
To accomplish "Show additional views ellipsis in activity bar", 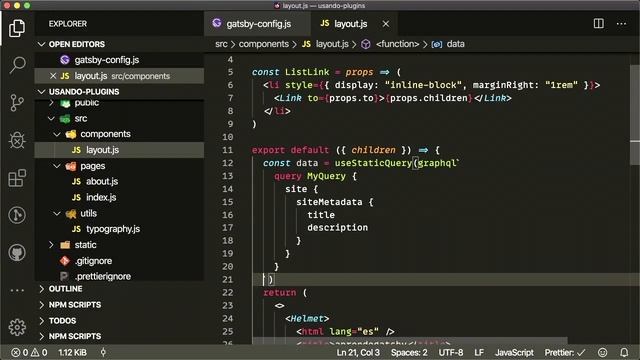I will (17, 290).
